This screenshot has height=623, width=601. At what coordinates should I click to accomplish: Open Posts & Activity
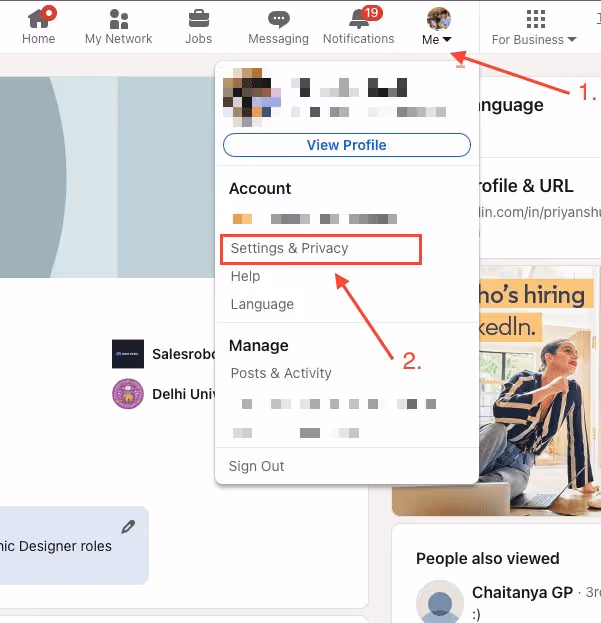click(281, 373)
